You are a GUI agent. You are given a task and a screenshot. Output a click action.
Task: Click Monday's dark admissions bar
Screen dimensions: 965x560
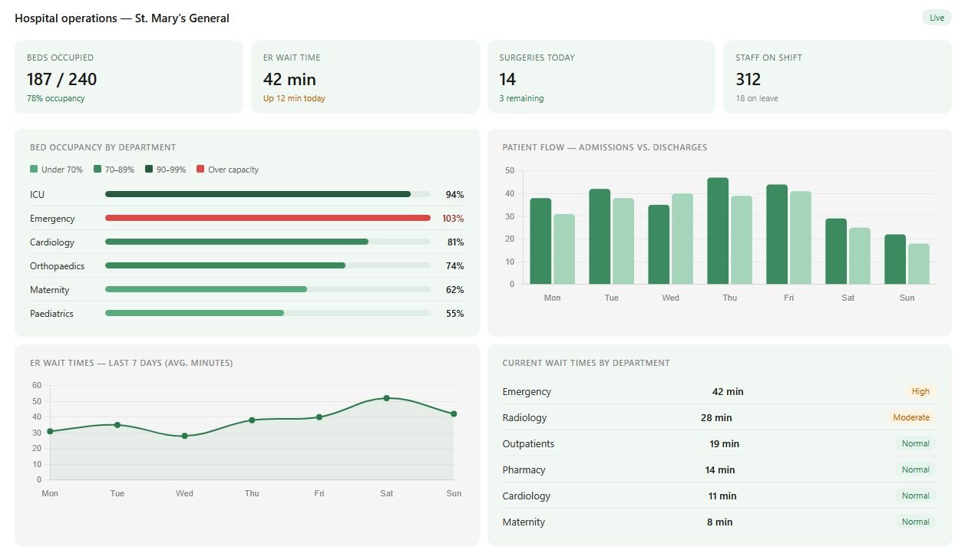point(540,241)
